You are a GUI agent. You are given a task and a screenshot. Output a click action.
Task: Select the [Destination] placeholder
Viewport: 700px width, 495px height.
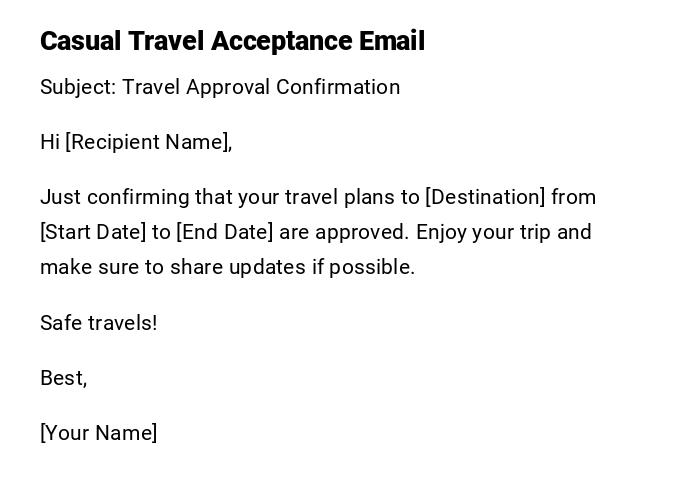coord(486,197)
